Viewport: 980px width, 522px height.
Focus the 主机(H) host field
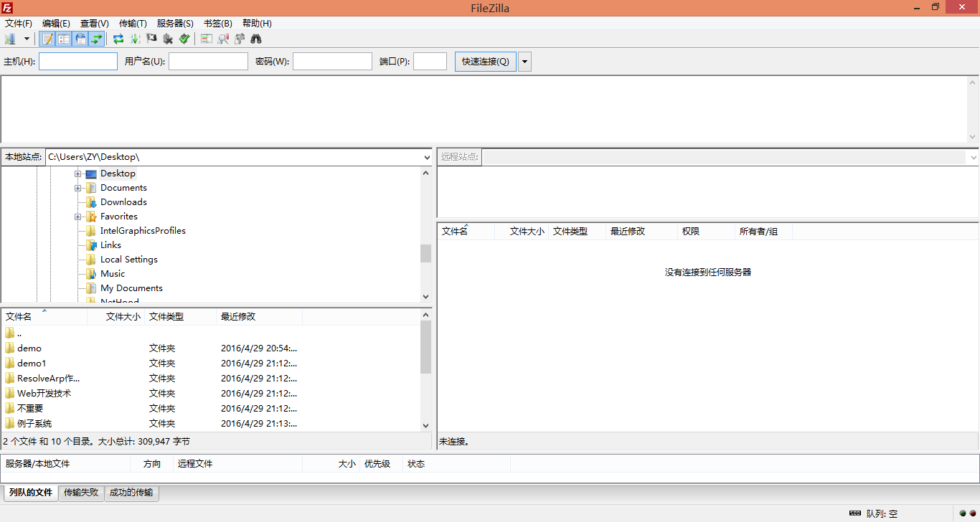pos(78,62)
